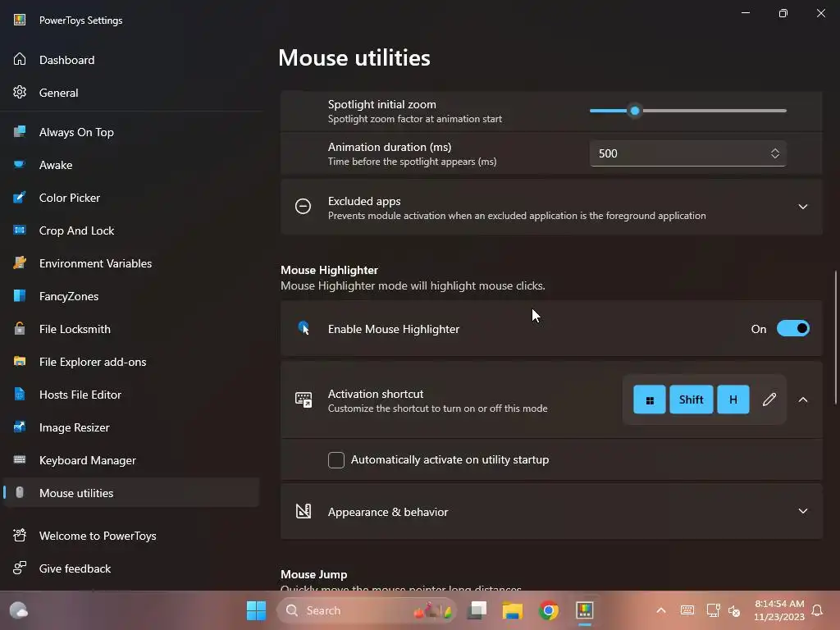Open the taskbar clock and date
Image resolution: width=840 pixels, height=630 pixels.
coord(779,610)
